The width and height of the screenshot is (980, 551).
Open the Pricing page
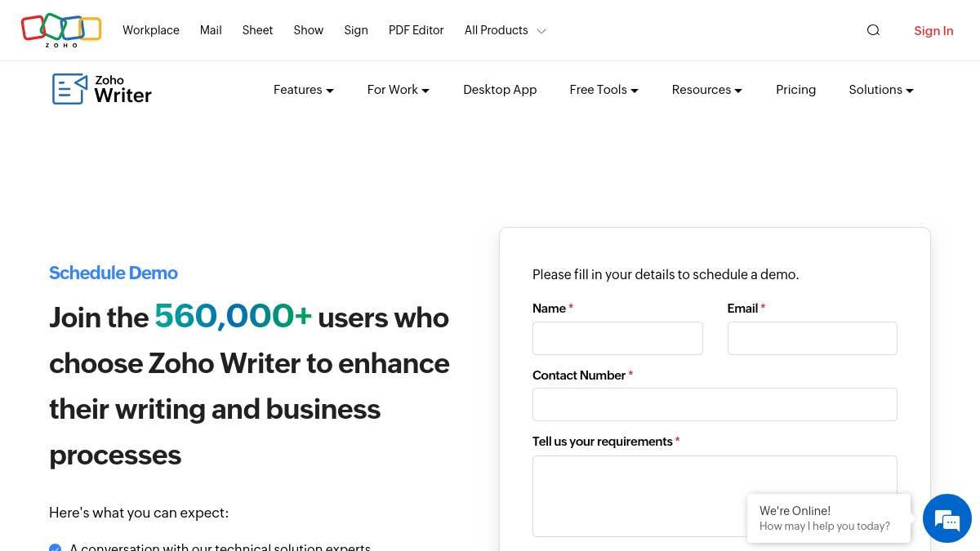point(795,90)
